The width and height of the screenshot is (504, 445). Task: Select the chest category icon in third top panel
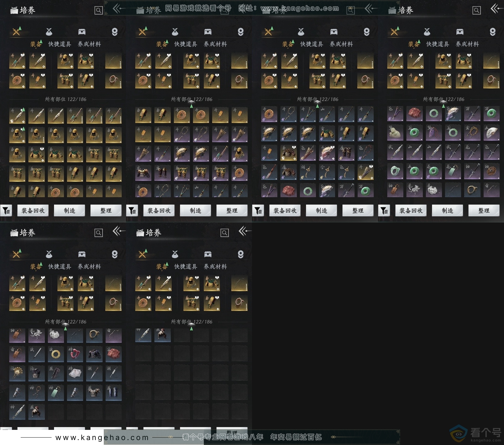[334, 32]
